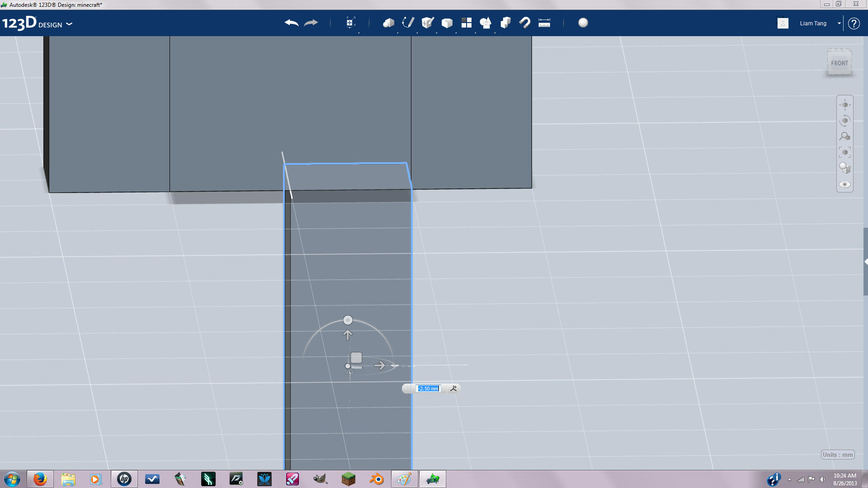
Task: Click the rightward move arrow manipulator
Action: click(380, 366)
